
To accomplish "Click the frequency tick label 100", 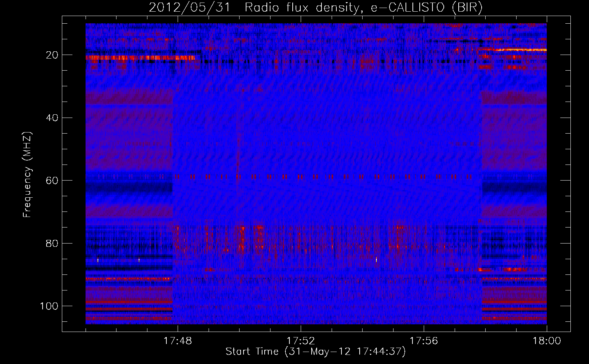I will pyautogui.click(x=49, y=306).
